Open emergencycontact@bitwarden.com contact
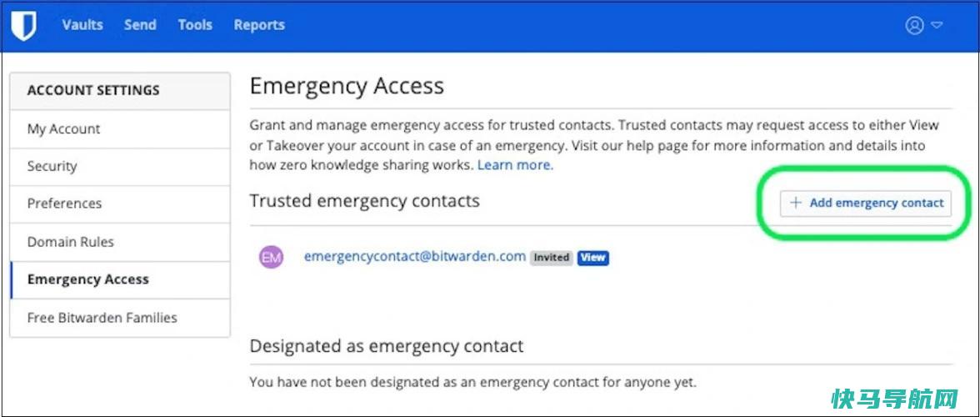980x417 pixels. [x=415, y=256]
